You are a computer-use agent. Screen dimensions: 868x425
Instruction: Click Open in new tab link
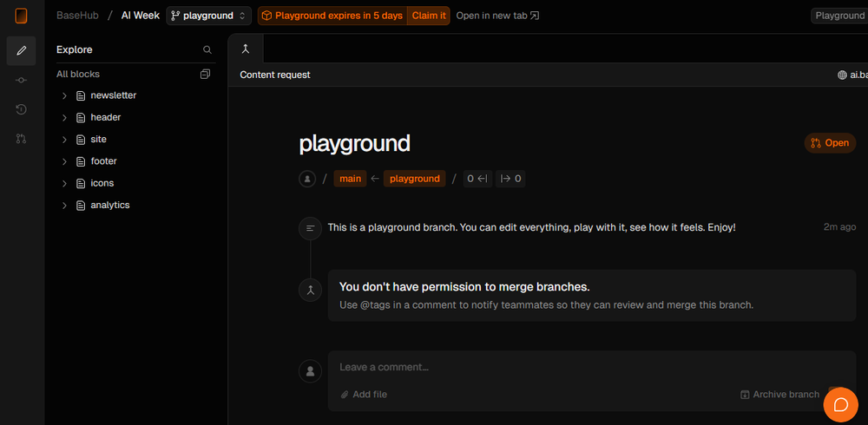(x=497, y=16)
